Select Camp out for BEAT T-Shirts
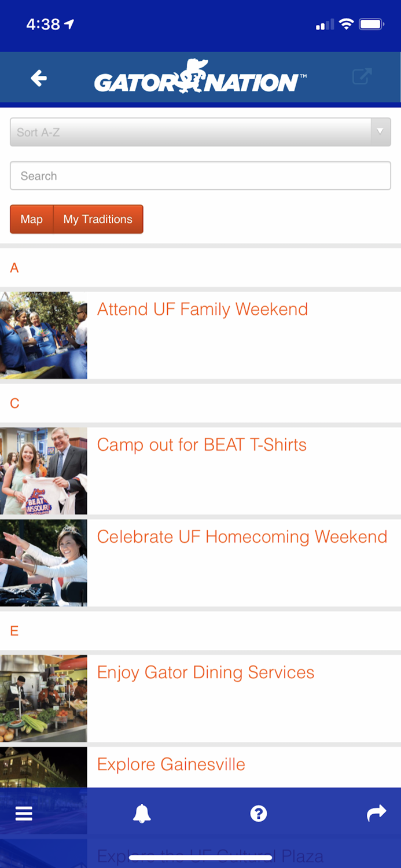Screen dimensions: 401x868 tap(202, 444)
